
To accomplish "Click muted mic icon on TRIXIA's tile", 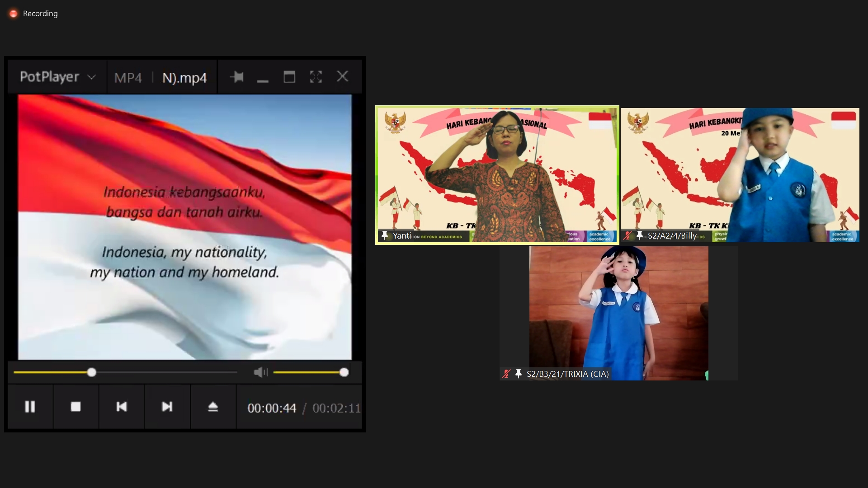I will [506, 374].
